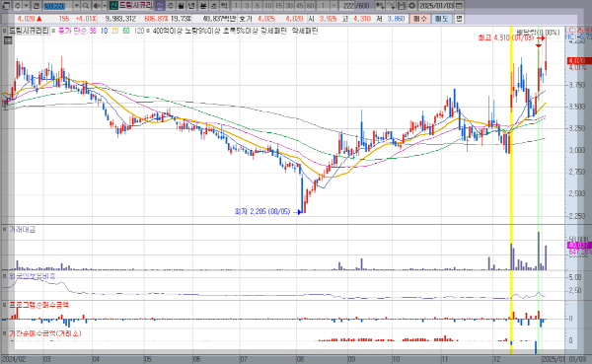
Task: Select the 일 daily period tab
Action: pyautogui.click(x=160, y=6)
